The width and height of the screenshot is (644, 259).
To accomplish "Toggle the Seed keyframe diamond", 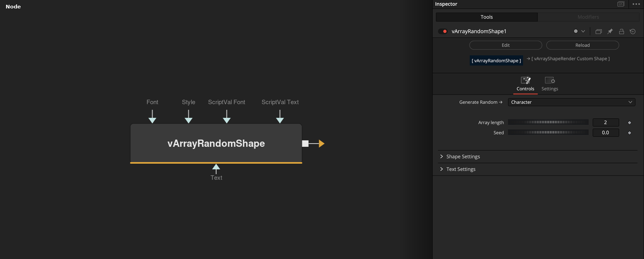I will tap(630, 133).
